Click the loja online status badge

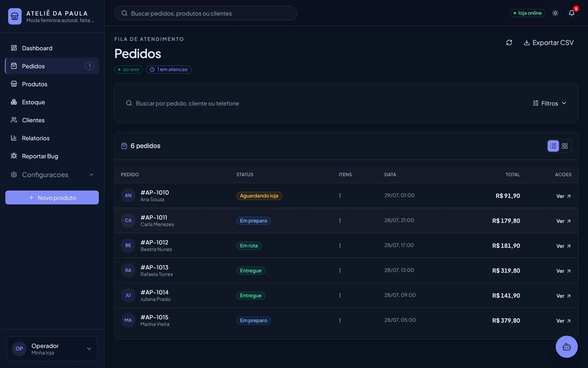[x=527, y=13]
